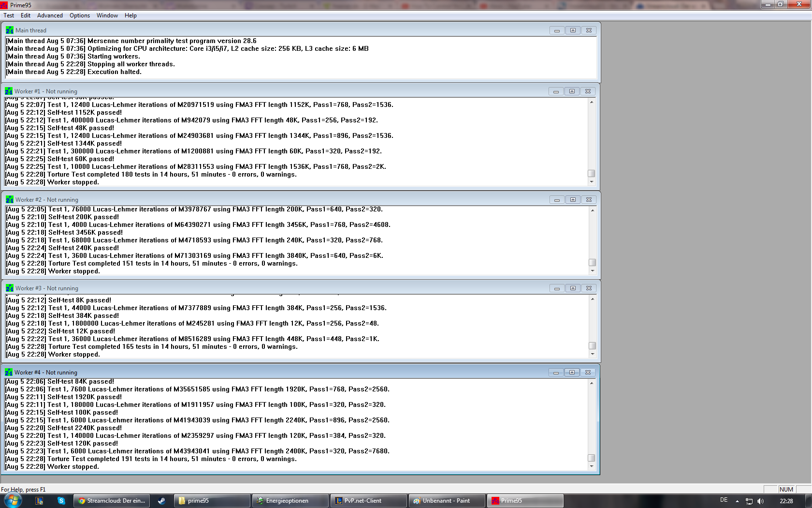This screenshot has height=508, width=812.
Task: Click the Worker #2 scrollbar thumb
Action: [x=592, y=262]
